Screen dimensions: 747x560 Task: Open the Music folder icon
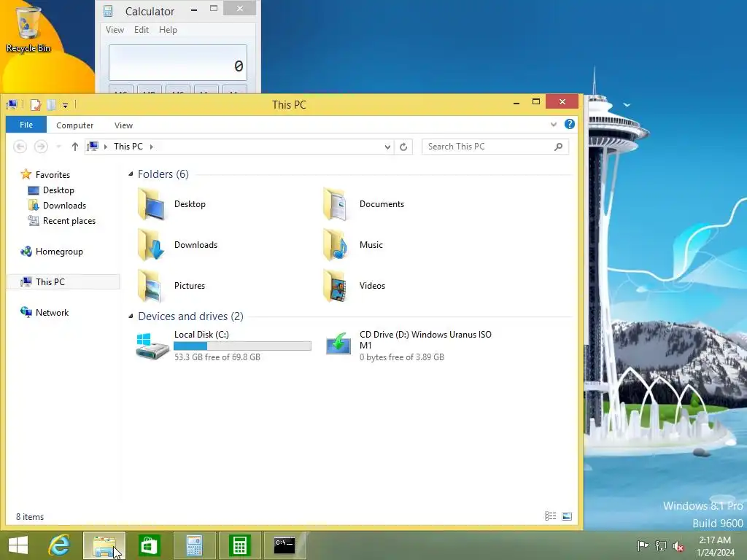pos(337,245)
